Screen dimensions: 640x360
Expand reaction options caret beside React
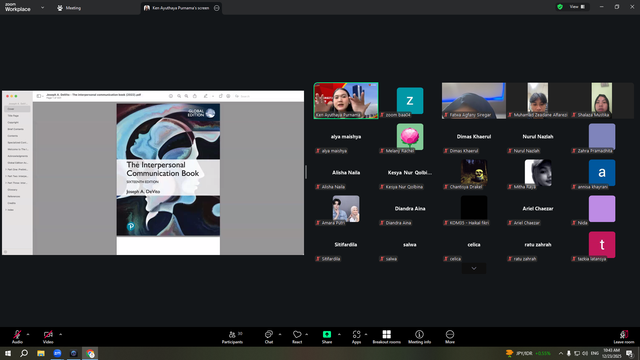pos(307,334)
